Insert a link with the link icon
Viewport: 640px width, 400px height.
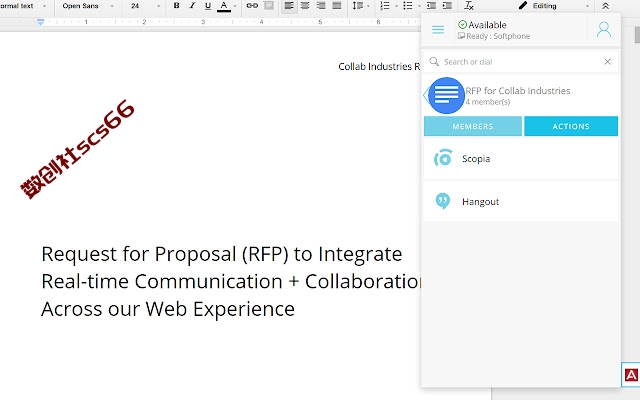(x=252, y=6)
